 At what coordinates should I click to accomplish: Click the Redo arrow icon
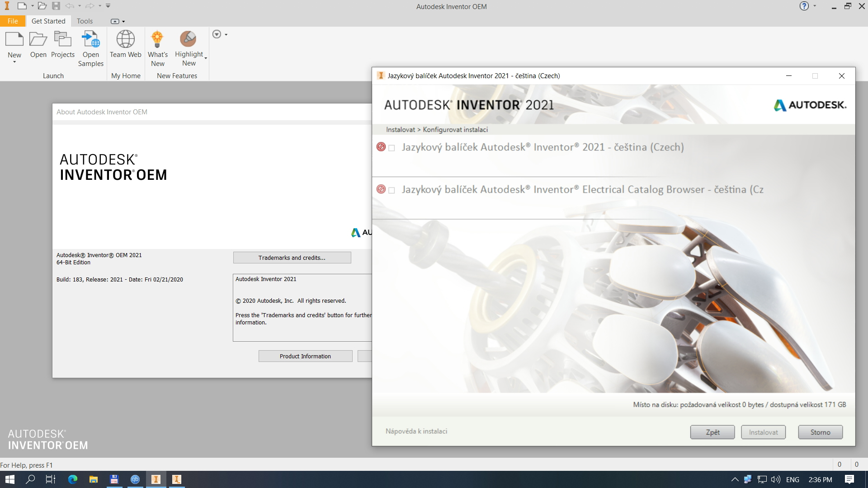90,5
